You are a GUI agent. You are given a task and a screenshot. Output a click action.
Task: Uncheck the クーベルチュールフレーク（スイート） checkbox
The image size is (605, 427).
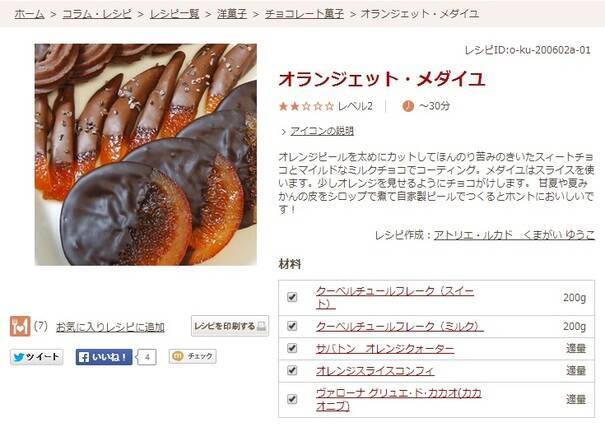coord(292,297)
